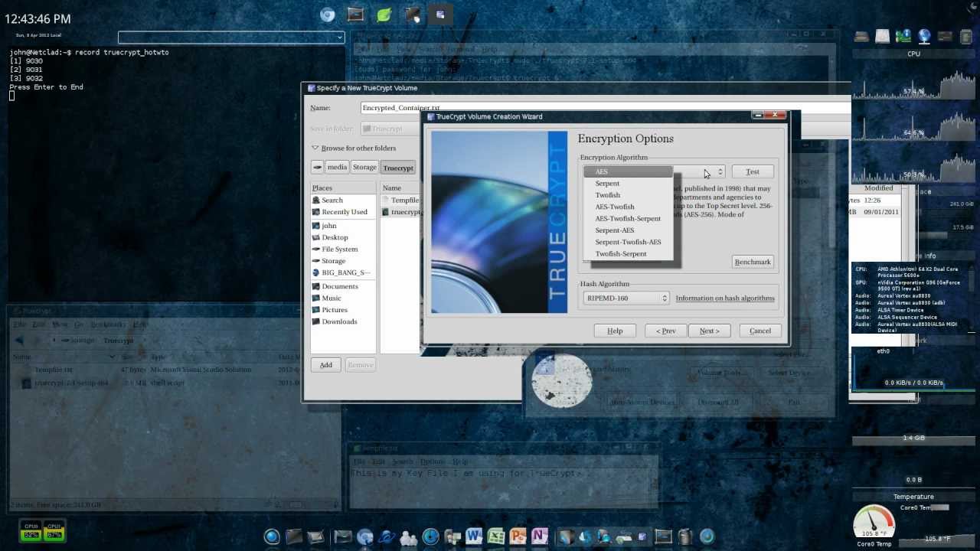
Task: Click the Truecrypt path breadcrumb button
Action: pyautogui.click(x=398, y=168)
